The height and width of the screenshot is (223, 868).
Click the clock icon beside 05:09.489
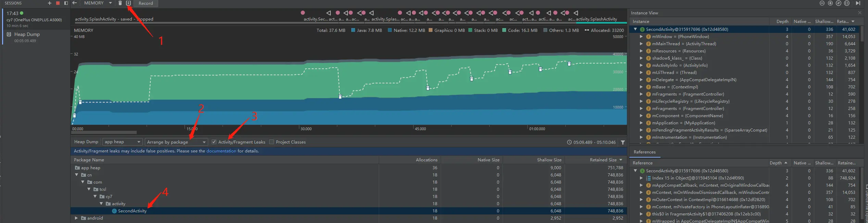[x=569, y=142]
